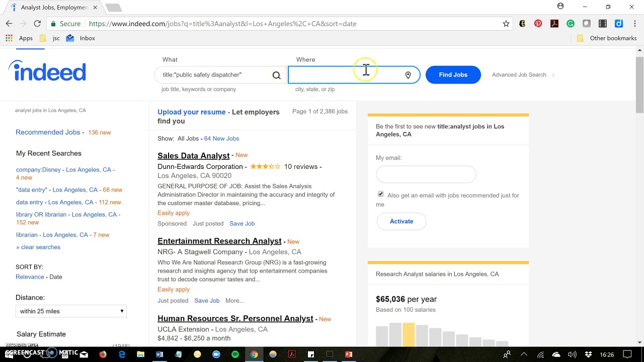Sort results by Relevance
Viewport: 644px width, 362px height.
30,277
